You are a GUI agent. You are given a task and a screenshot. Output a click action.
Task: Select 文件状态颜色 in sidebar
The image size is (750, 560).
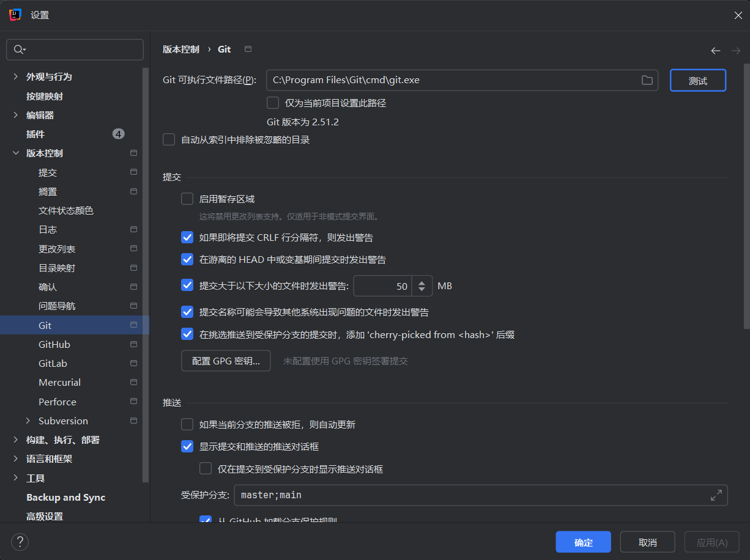coord(66,210)
